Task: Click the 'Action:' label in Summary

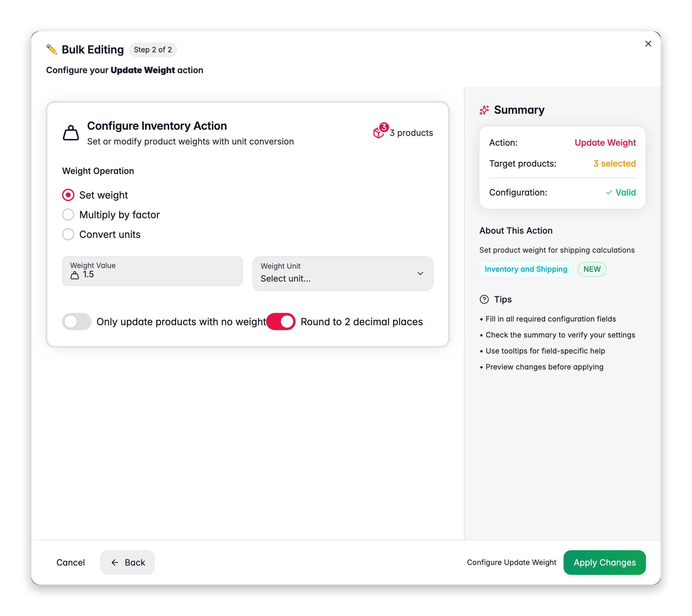Action: [503, 143]
